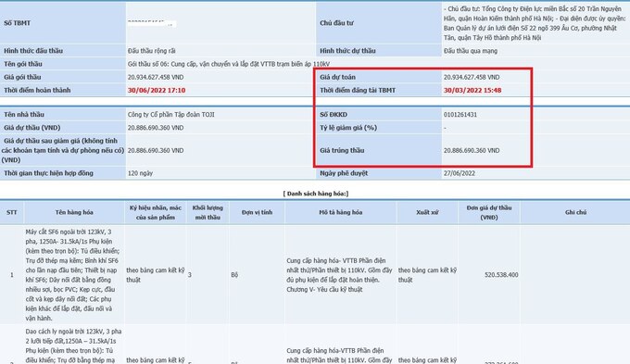Select 'Công ty Cổ phần Tập đoàn TOJI'
630x364 pixels.
(x=171, y=115)
